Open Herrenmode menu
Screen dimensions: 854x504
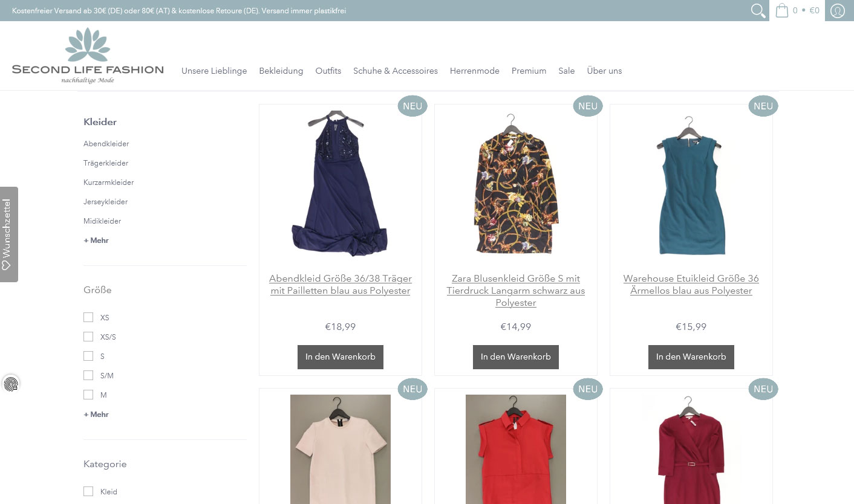(x=475, y=71)
